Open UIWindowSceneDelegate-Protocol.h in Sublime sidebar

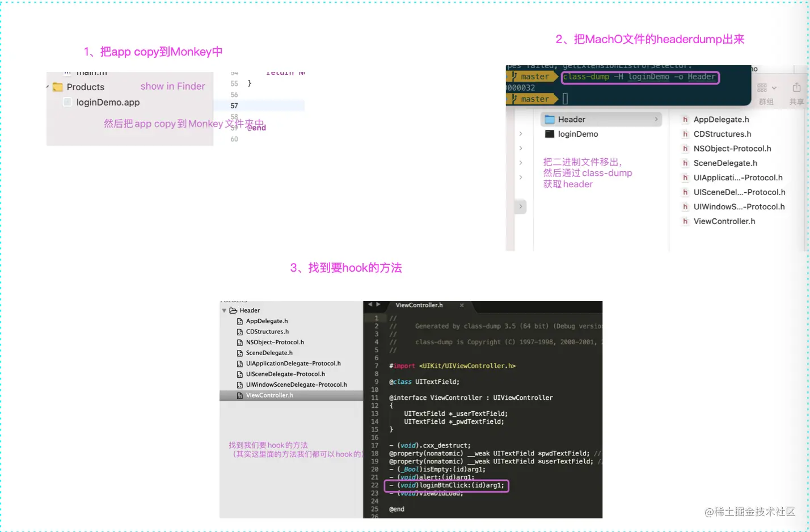292,385
